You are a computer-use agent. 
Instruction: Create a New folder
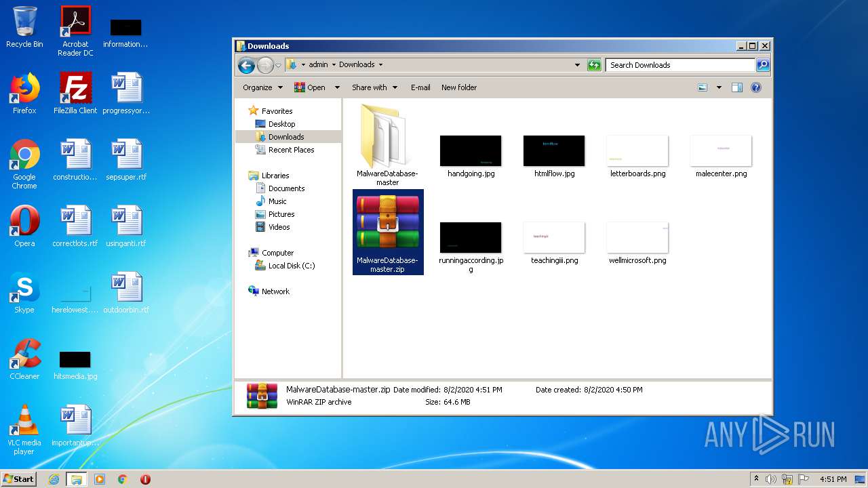[459, 87]
